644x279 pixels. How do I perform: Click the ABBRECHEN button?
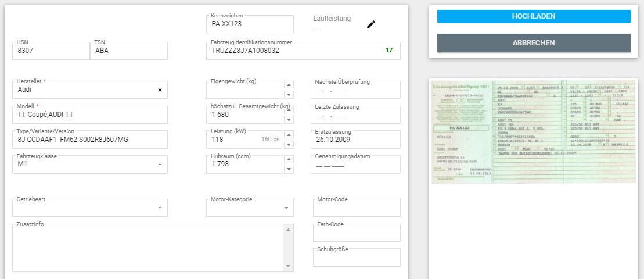(x=534, y=43)
